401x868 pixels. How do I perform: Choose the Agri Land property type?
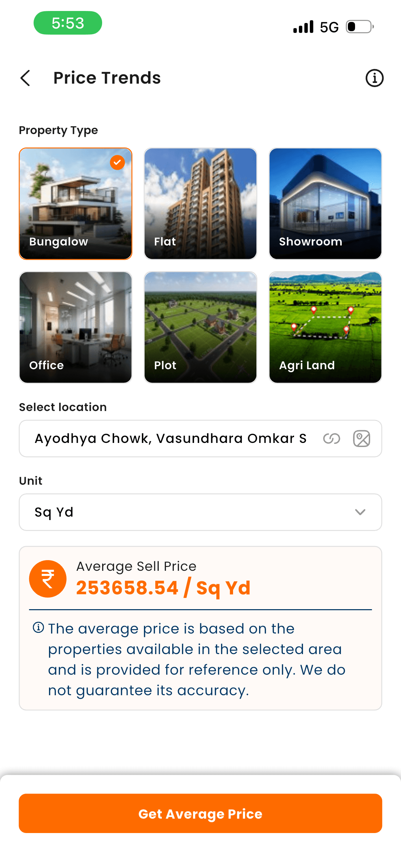coord(325,327)
